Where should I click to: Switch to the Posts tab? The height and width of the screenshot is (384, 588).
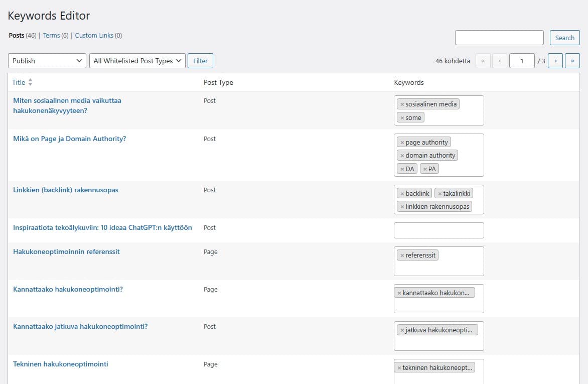[17, 35]
